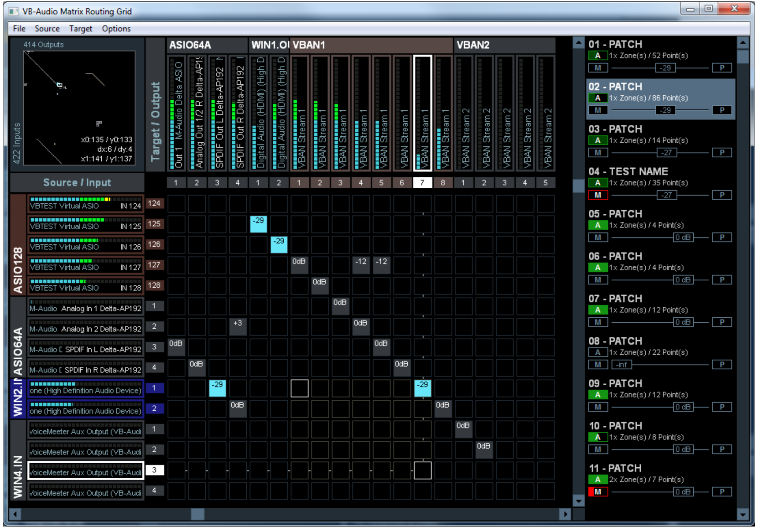Select the VBAN2 output group header
The height and width of the screenshot is (532, 758).
(505, 45)
